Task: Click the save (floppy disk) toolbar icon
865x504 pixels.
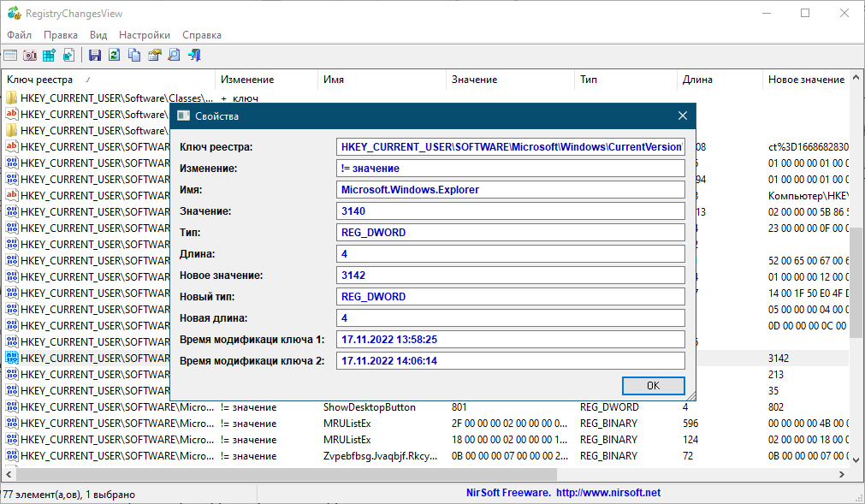Action: (x=95, y=56)
